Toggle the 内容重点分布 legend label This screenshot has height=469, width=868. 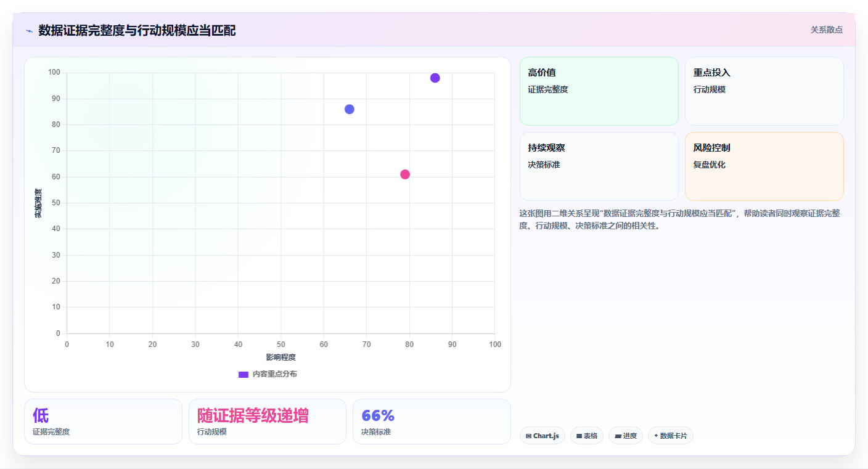coord(274,374)
